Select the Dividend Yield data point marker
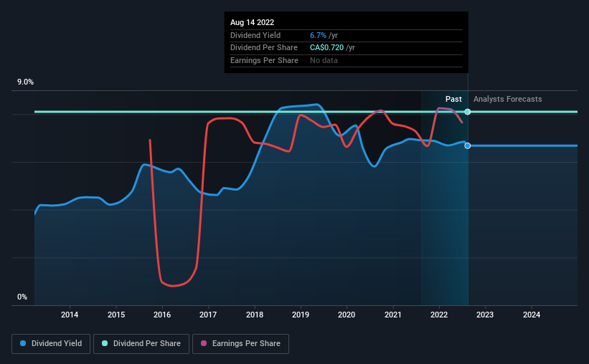Viewport: 589px width, 364px height. pyautogui.click(x=468, y=145)
